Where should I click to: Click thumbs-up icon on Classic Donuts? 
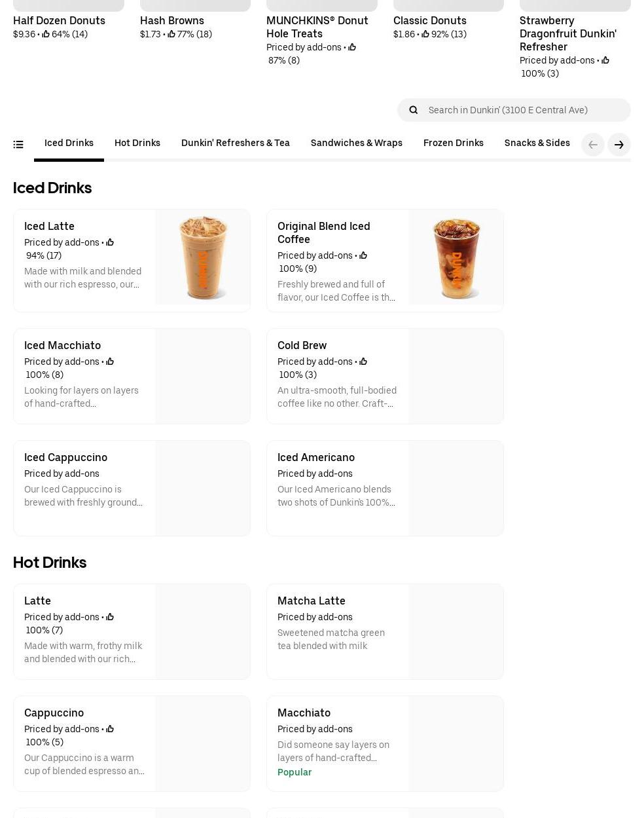tap(425, 35)
